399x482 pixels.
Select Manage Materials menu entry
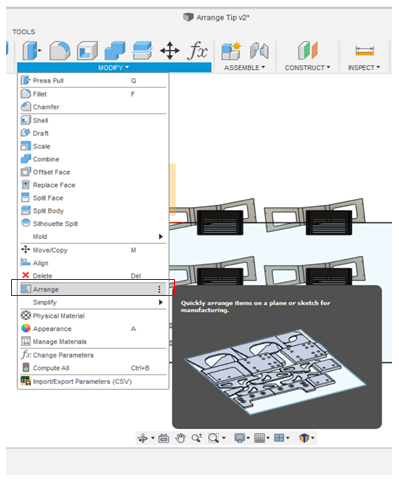(93, 342)
